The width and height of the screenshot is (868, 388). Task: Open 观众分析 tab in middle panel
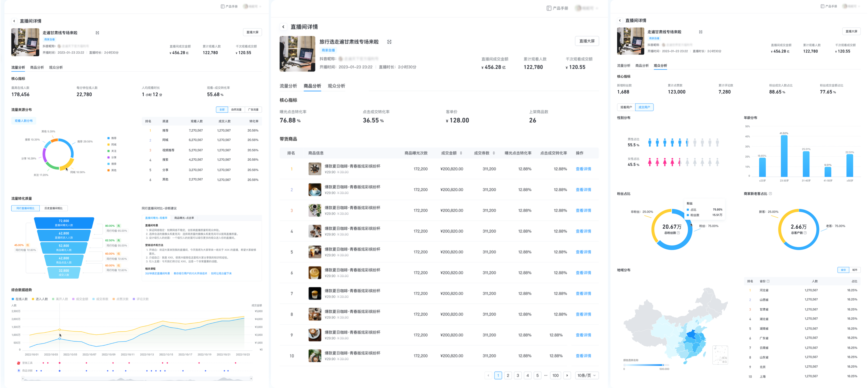tap(336, 86)
